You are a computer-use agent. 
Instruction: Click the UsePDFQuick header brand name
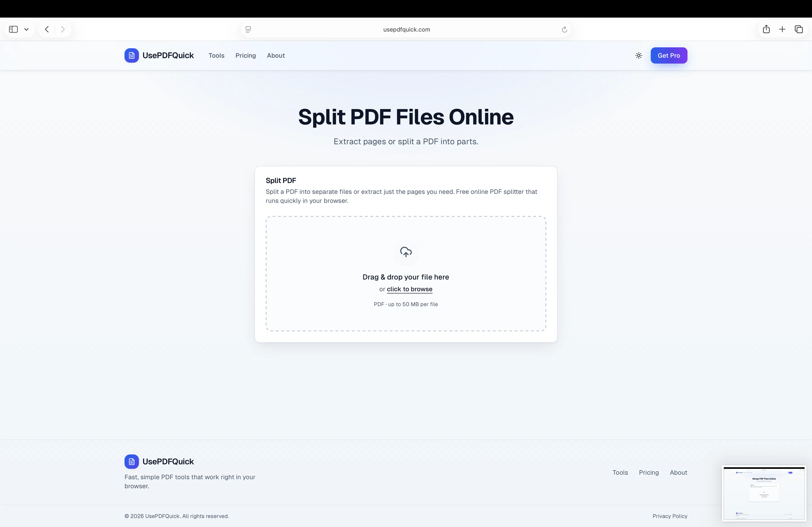tap(168, 56)
